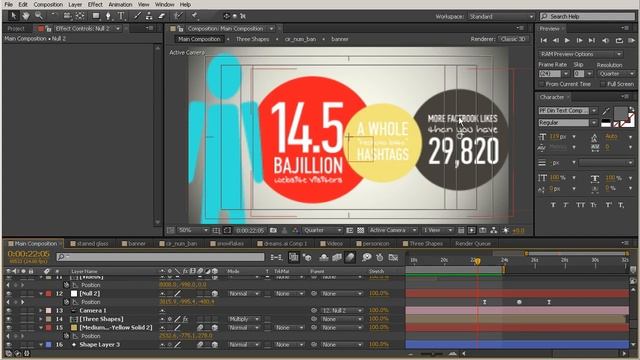Image resolution: width=640 pixels, height=360 pixels.
Task: Play the preview
Action: click(567, 40)
